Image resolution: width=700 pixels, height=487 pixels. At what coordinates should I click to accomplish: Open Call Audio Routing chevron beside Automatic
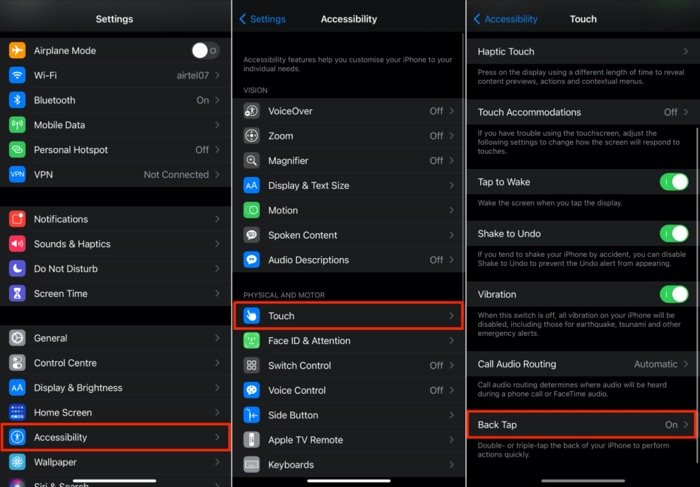686,364
